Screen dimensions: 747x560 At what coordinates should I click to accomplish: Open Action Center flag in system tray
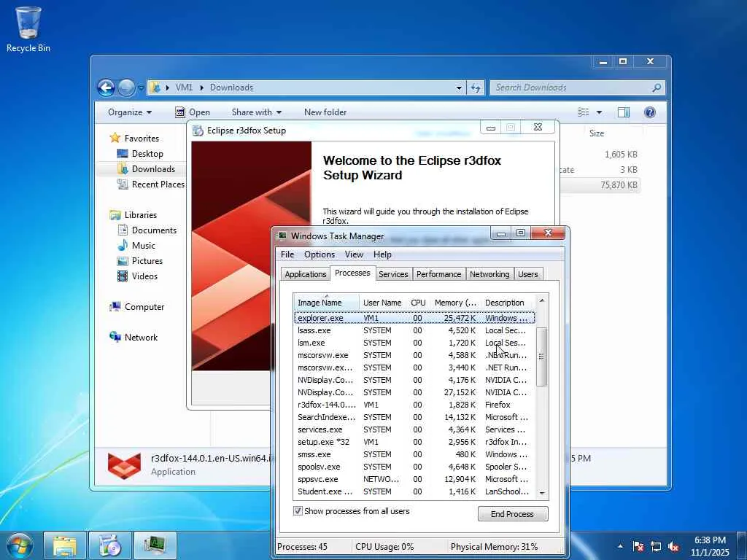coord(638,546)
